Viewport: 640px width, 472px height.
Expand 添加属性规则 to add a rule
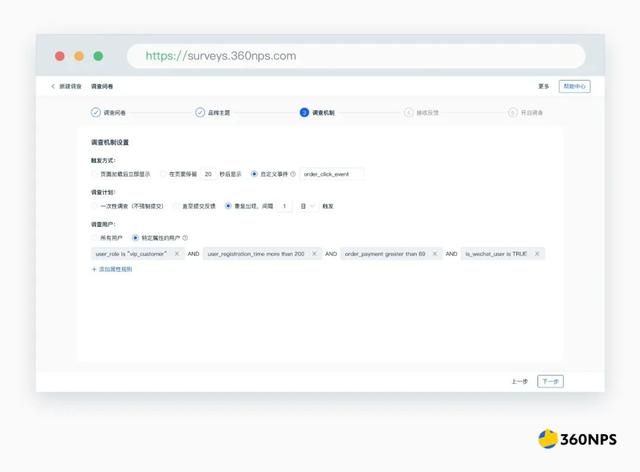[x=111, y=269]
